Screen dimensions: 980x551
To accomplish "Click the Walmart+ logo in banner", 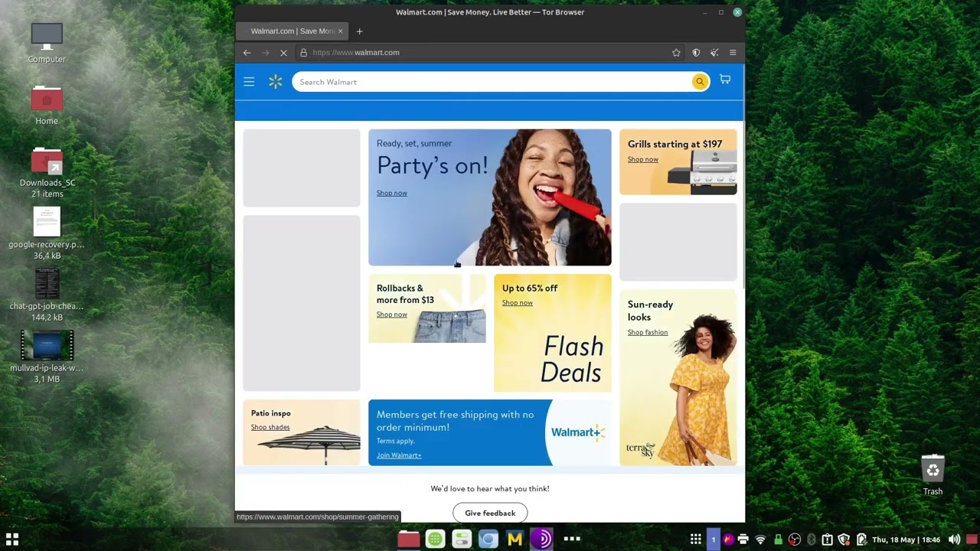I will click(x=578, y=432).
